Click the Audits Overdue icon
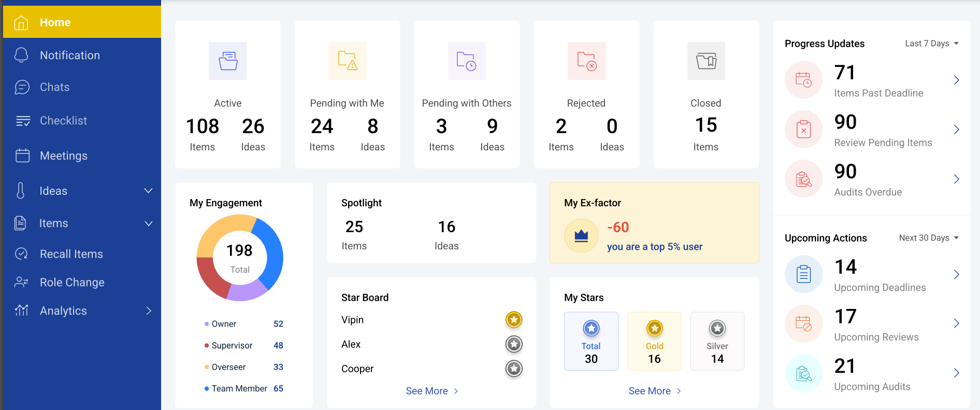Image resolution: width=980 pixels, height=410 pixels. (804, 179)
